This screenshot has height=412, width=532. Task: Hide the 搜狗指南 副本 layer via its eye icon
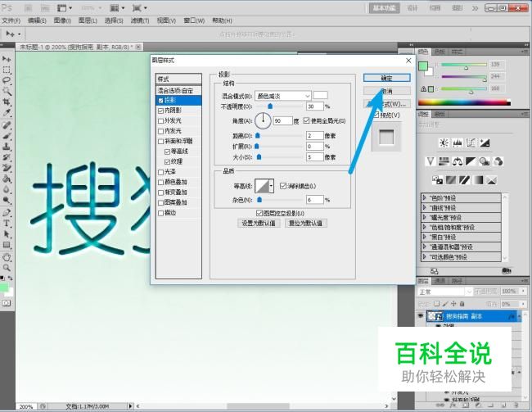coord(421,316)
